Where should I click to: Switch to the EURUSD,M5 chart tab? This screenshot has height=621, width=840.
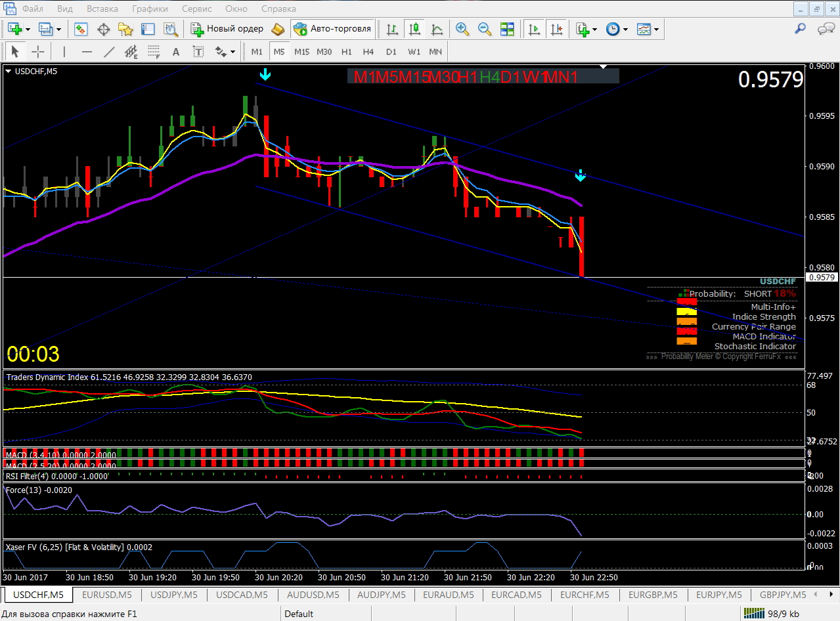pos(107,595)
